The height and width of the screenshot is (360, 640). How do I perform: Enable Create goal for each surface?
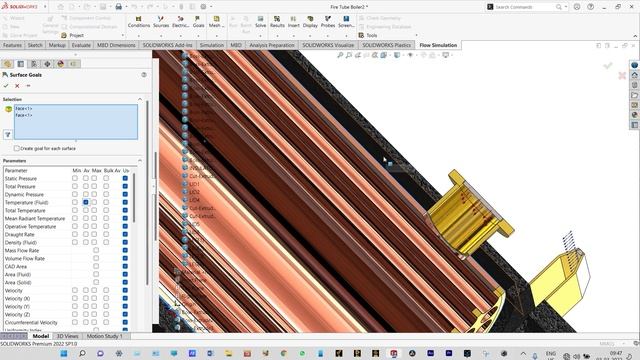click(17, 148)
